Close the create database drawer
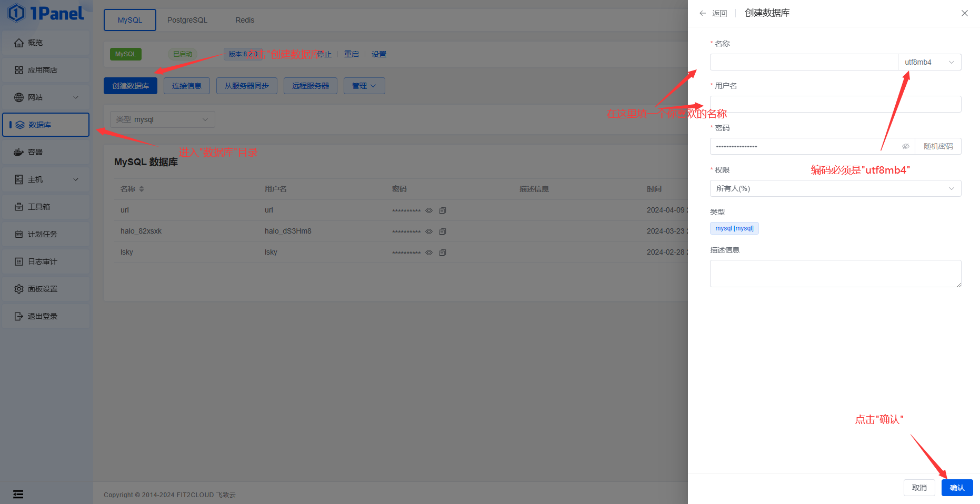The height and width of the screenshot is (504, 980). pyautogui.click(x=964, y=13)
